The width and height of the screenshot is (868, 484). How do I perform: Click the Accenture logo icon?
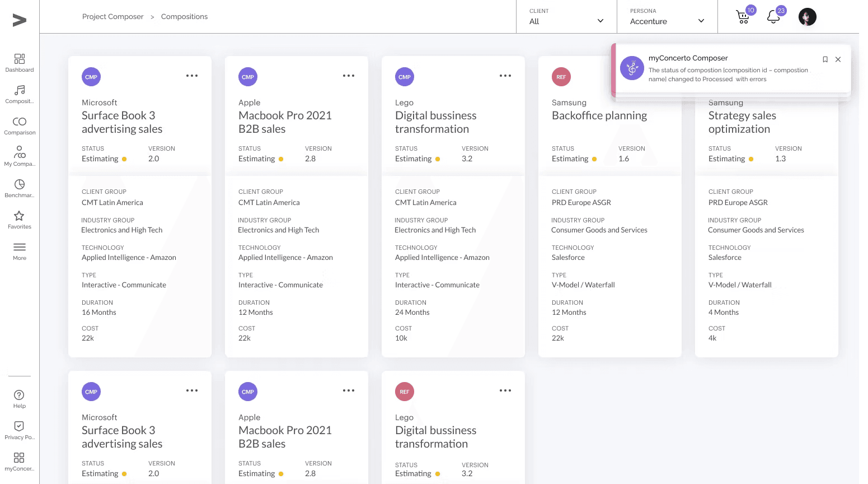click(x=20, y=20)
